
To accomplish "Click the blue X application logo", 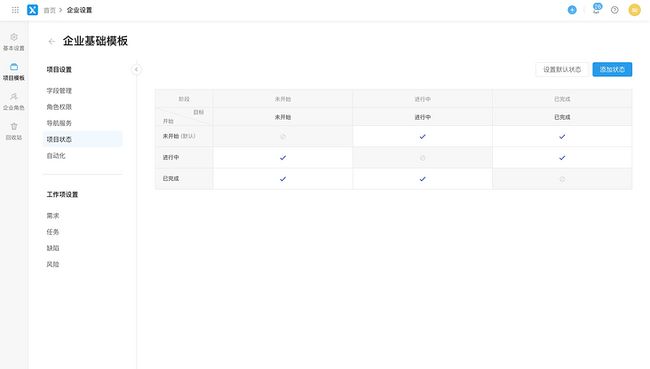I will click(x=32, y=10).
